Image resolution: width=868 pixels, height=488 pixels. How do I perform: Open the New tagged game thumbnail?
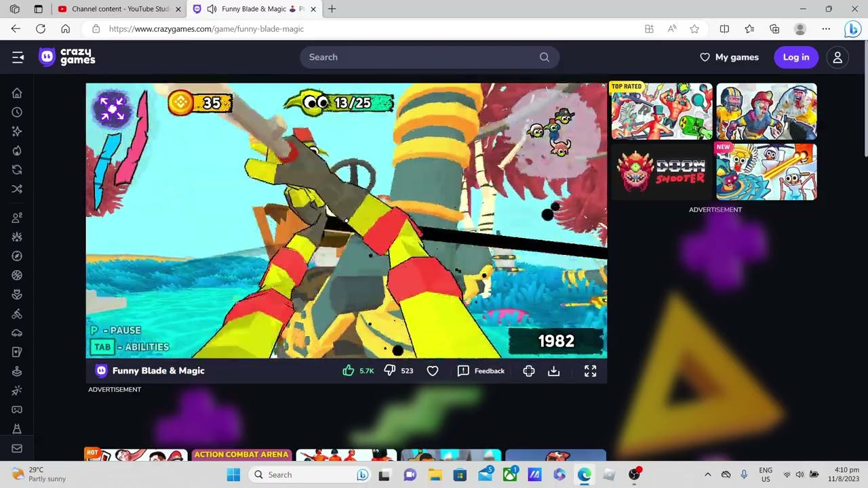click(766, 171)
